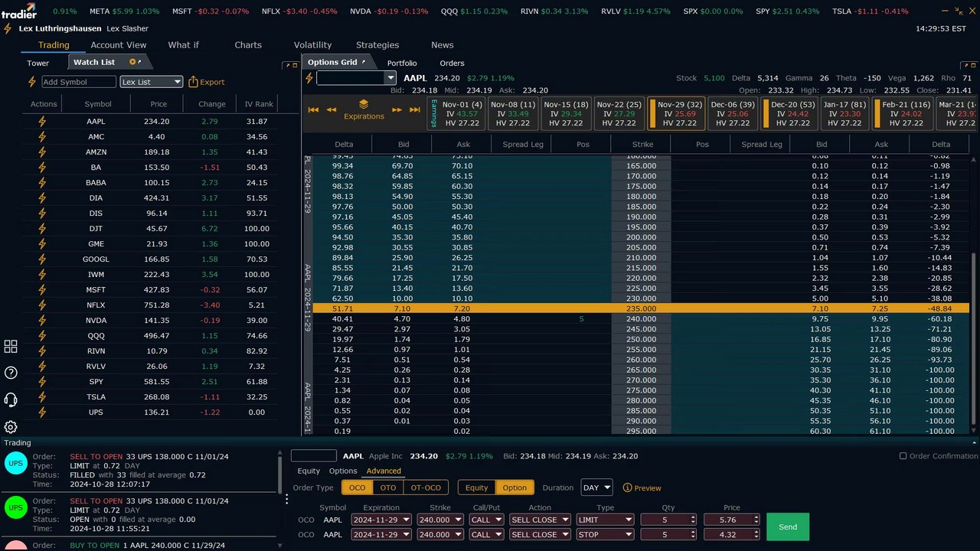This screenshot has width=980, height=551.
Task: Open the dashboard grid icon in left sidebar
Action: [11, 347]
